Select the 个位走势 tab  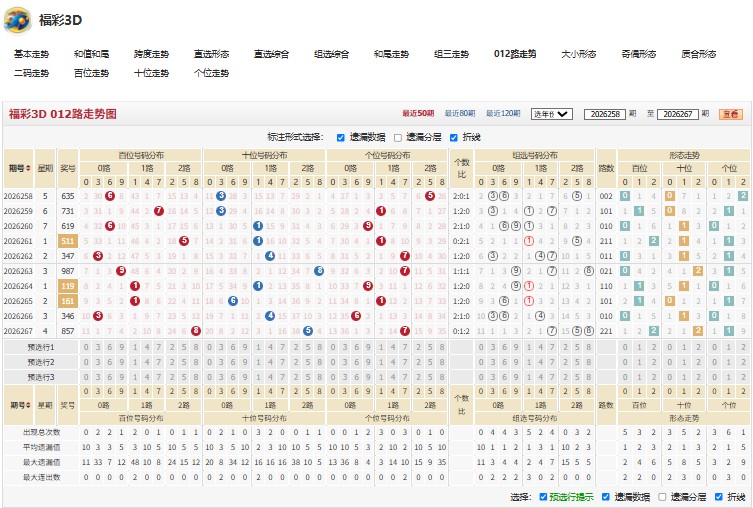pyautogui.click(x=211, y=73)
